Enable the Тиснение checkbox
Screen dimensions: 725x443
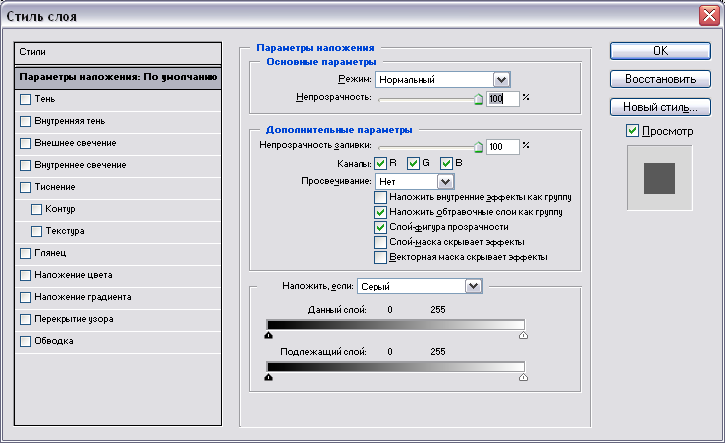click(25, 187)
